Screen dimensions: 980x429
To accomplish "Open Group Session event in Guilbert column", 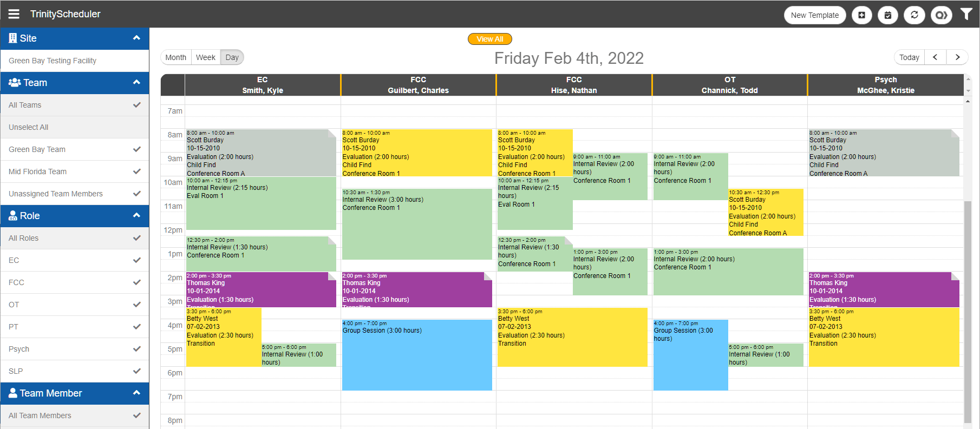I will coord(417,355).
